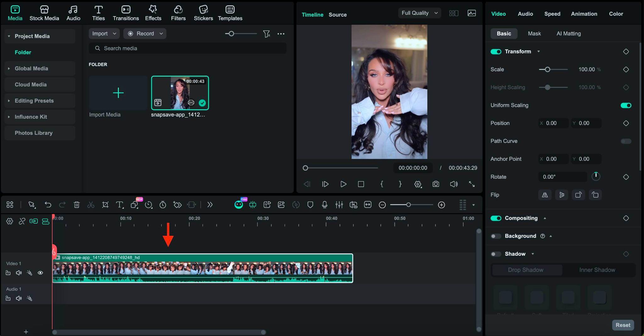Screen dimensions: 644x336
Task: Click the Text tool icon in timeline toolbar
Action: [119, 205]
